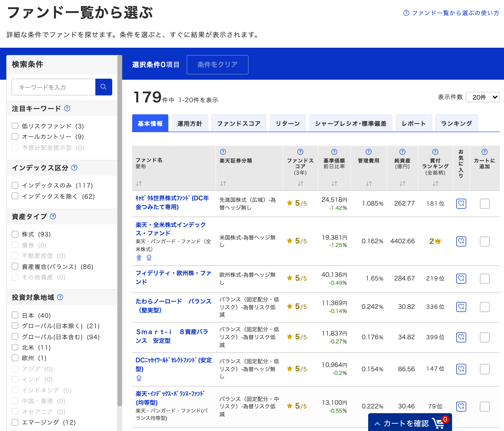Check the エマージング region filter

coord(15,422)
